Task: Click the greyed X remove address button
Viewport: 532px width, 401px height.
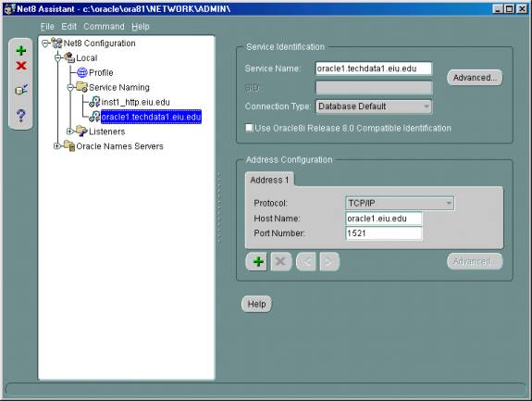Action: pos(281,262)
